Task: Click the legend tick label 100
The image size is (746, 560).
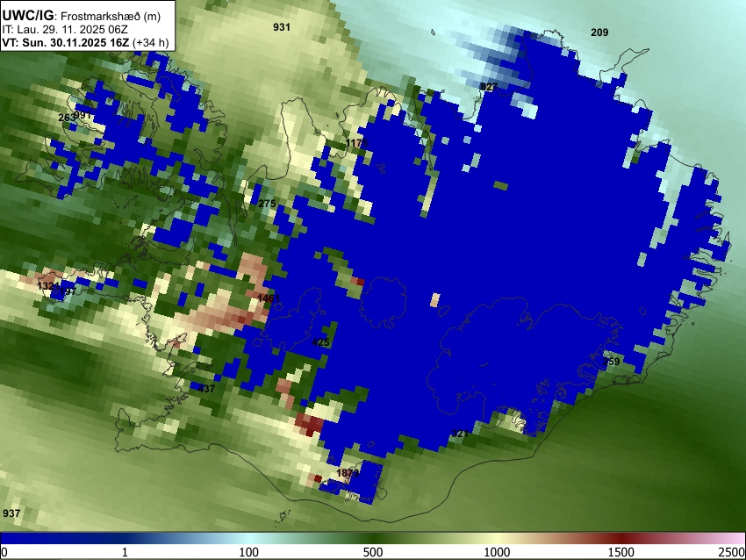Action: [x=249, y=552]
